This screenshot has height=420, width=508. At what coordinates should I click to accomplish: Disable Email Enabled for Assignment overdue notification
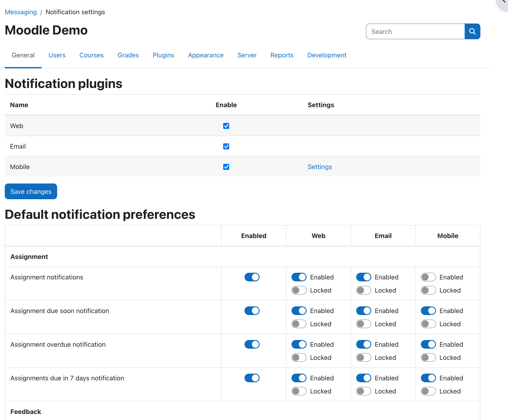pyautogui.click(x=364, y=344)
